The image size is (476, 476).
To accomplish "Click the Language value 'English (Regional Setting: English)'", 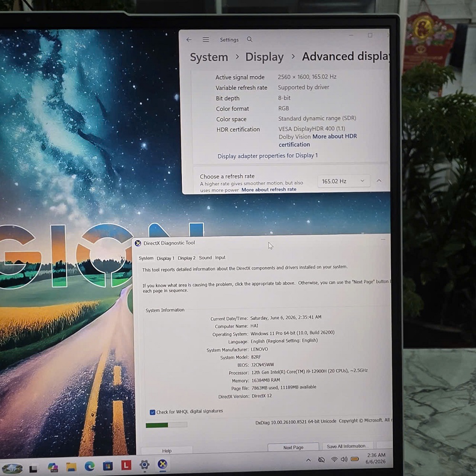I will (284, 341).
